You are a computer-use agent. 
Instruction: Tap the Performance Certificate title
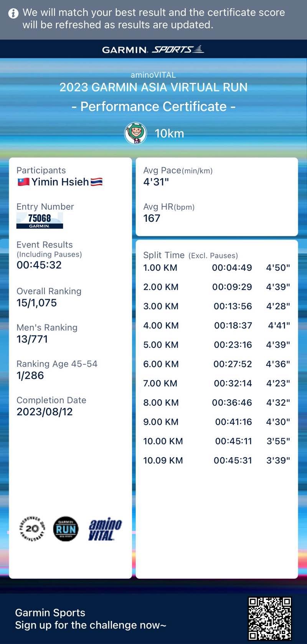[x=153, y=106]
